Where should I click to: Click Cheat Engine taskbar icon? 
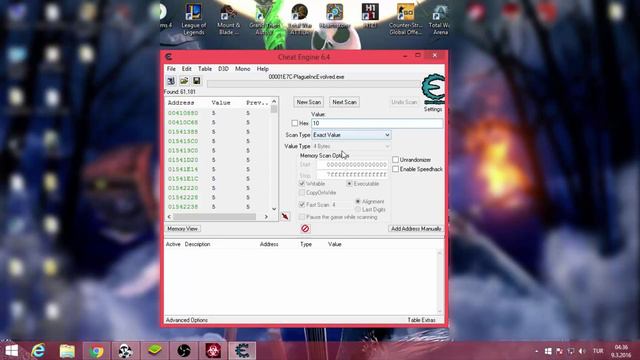click(x=242, y=351)
